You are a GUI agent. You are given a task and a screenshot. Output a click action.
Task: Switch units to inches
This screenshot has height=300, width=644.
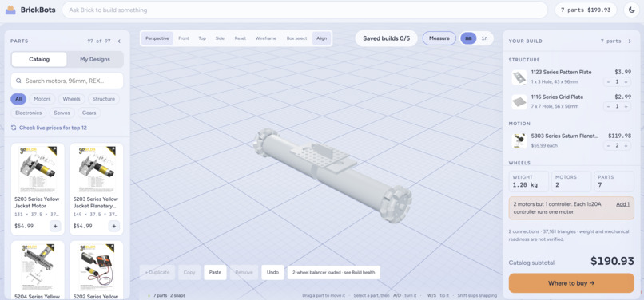485,38
